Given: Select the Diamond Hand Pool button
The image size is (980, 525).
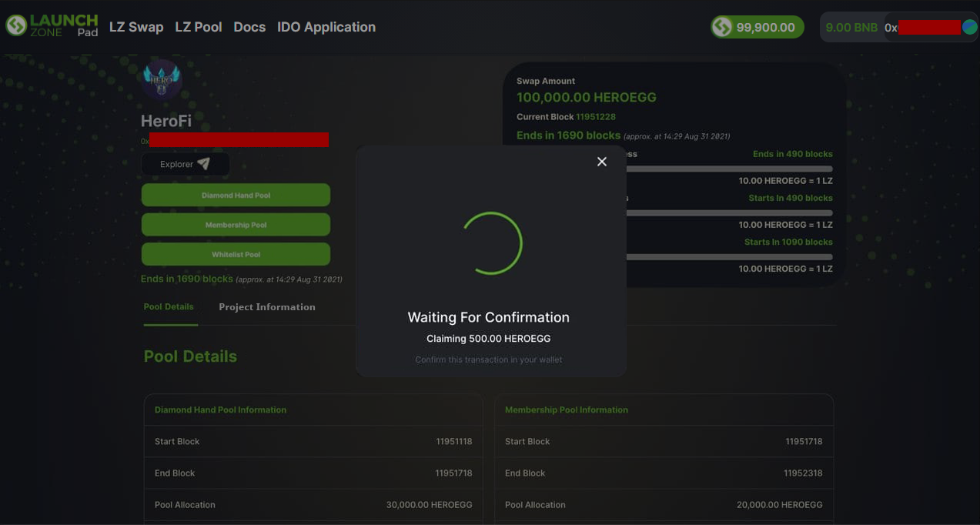Looking at the screenshot, I should click(x=236, y=196).
